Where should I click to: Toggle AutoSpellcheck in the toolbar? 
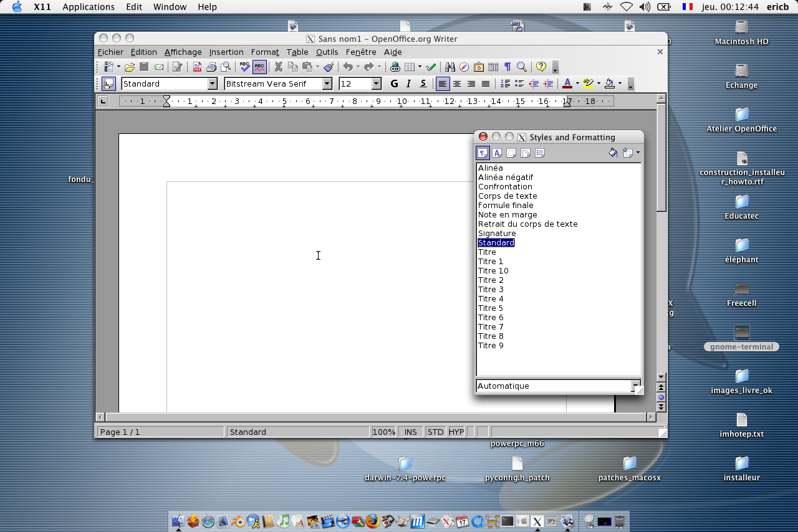point(259,67)
